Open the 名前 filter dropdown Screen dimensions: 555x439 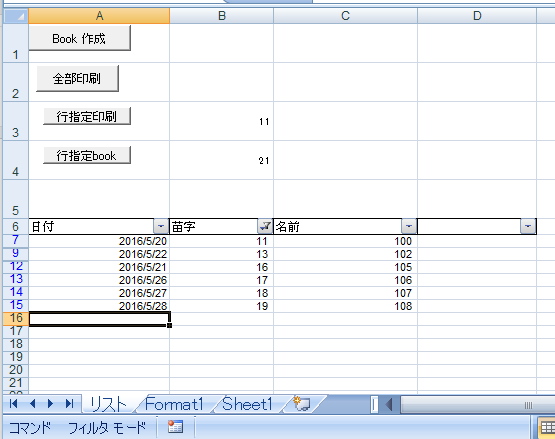click(408, 226)
